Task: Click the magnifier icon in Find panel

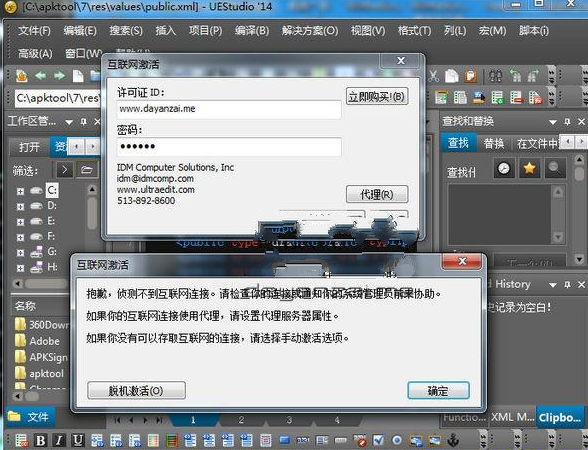Action: coord(555,168)
